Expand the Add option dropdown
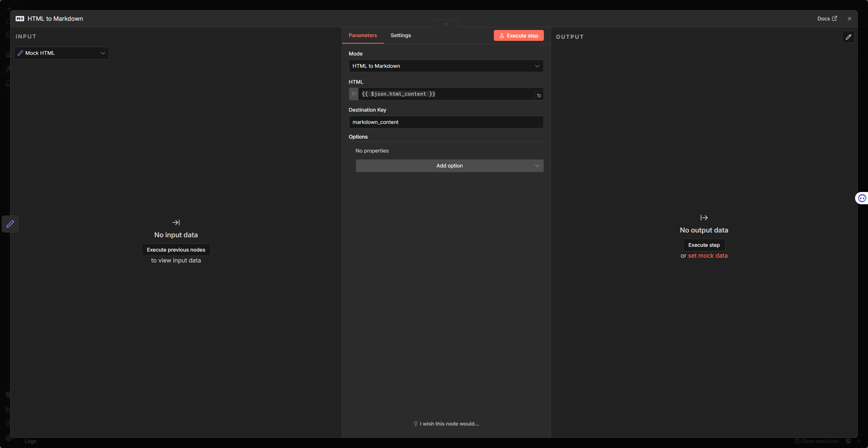Image resolution: width=868 pixels, height=448 pixels. pyautogui.click(x=449, y=166)
